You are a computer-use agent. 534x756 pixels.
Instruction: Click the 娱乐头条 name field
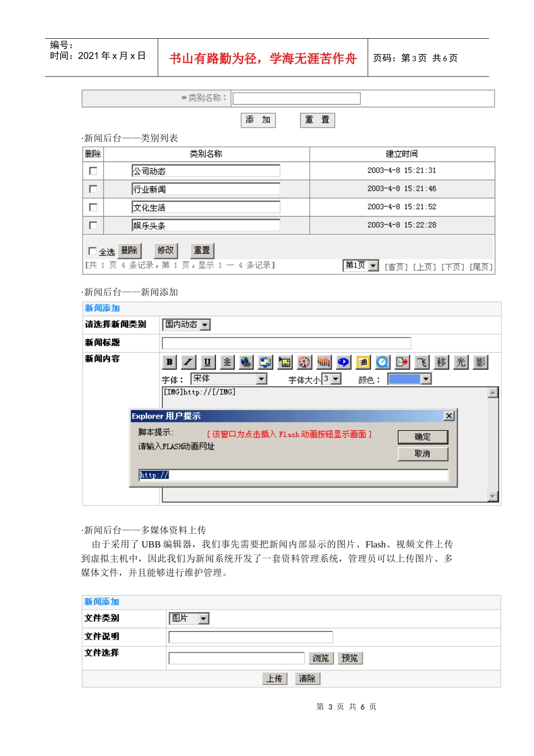(206, 225)
